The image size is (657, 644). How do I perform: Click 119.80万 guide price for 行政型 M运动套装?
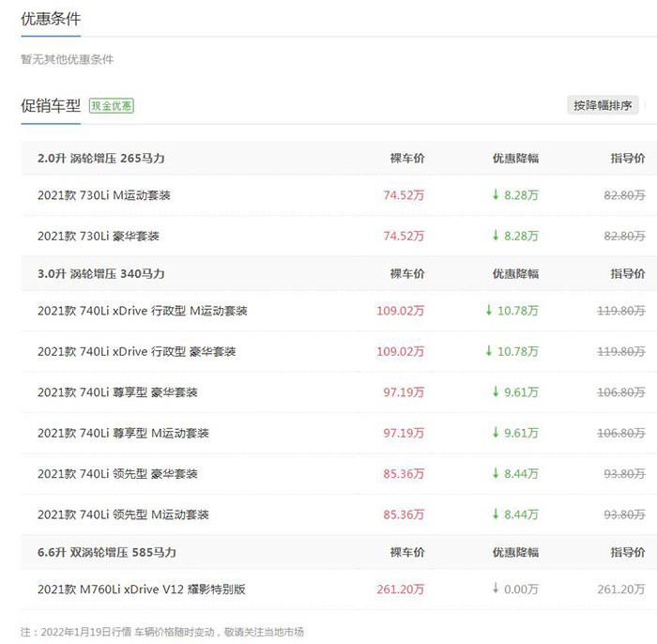[621, 311]
